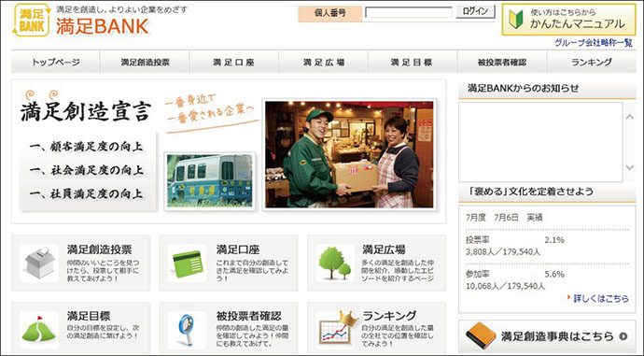
Task: Click the「褒める」文化を定着させよう header
Action: click(531, 192)
